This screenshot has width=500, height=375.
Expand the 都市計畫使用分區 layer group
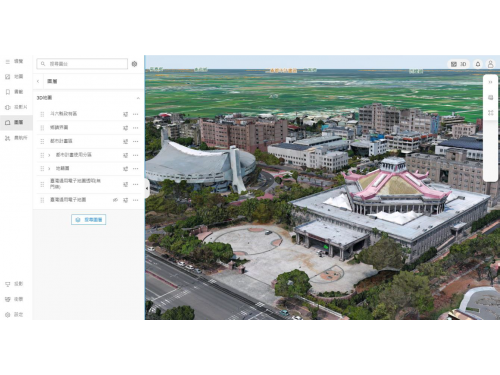coord(49,155)
